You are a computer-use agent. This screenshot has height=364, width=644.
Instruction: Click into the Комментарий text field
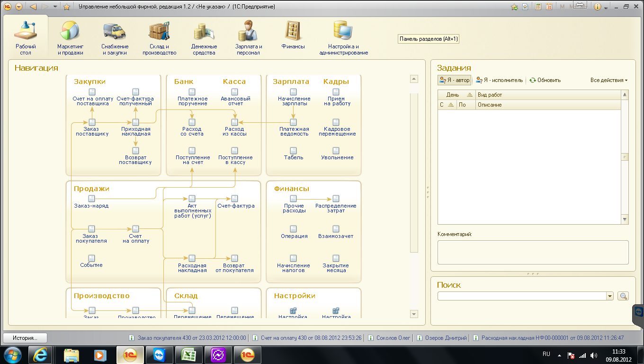[533, 252]
